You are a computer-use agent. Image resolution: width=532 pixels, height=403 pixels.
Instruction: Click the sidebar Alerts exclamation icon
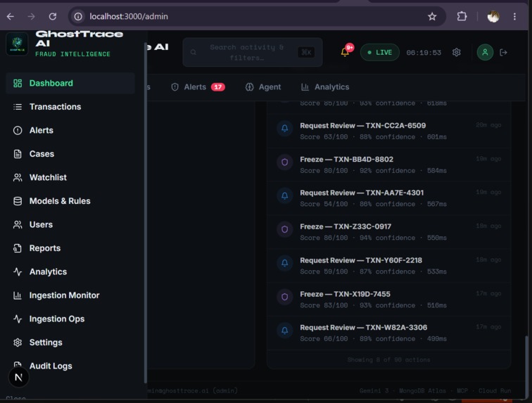(18, 130)
